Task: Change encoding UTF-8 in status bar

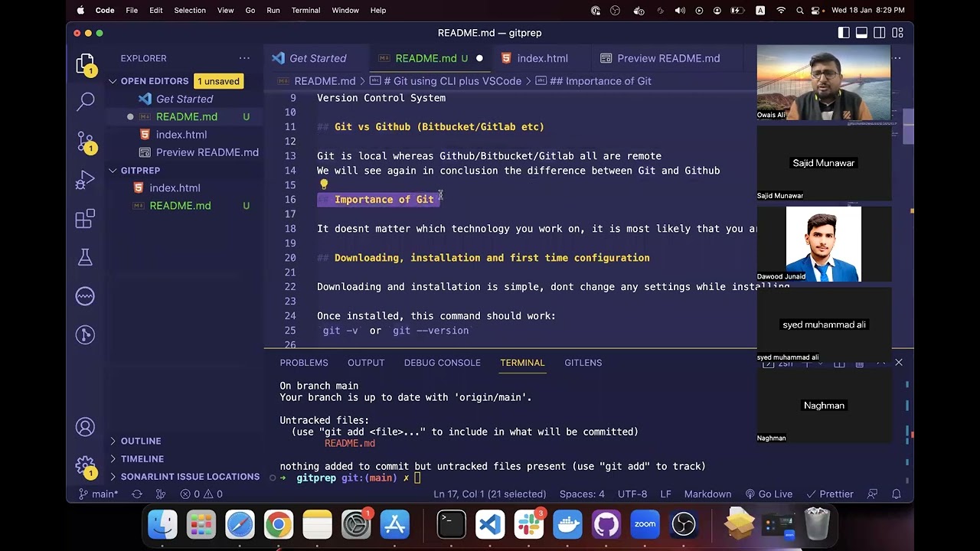Action: point(632,494)
